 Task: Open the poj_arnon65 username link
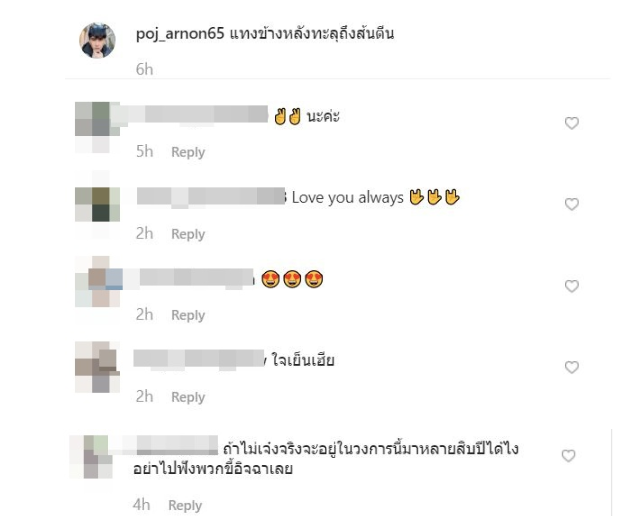click(x=180, y=33)
